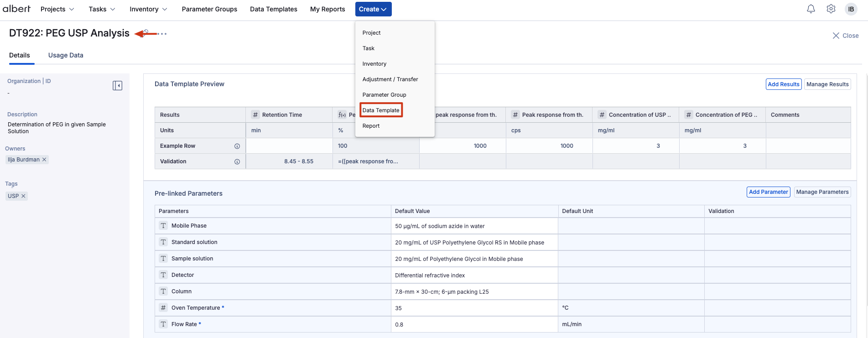
Task: Expand the Projects dropdown
Action: click(57, 9)
